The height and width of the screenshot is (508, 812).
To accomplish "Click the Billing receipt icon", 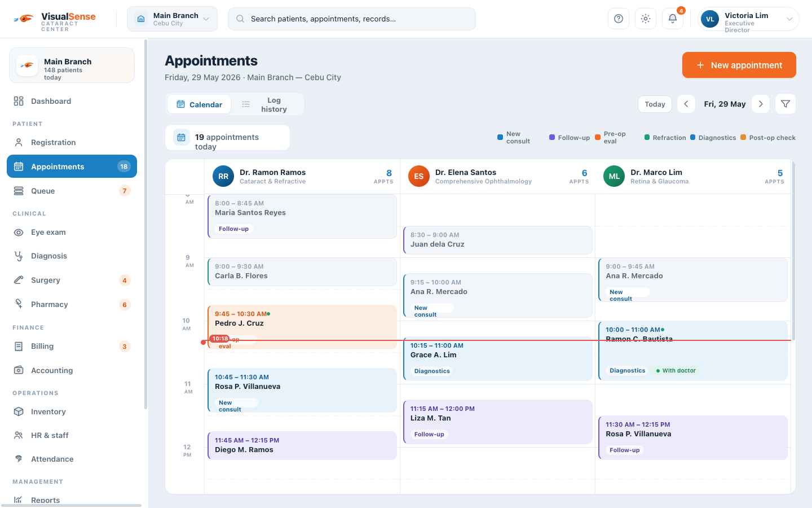I will pos(19,346).
